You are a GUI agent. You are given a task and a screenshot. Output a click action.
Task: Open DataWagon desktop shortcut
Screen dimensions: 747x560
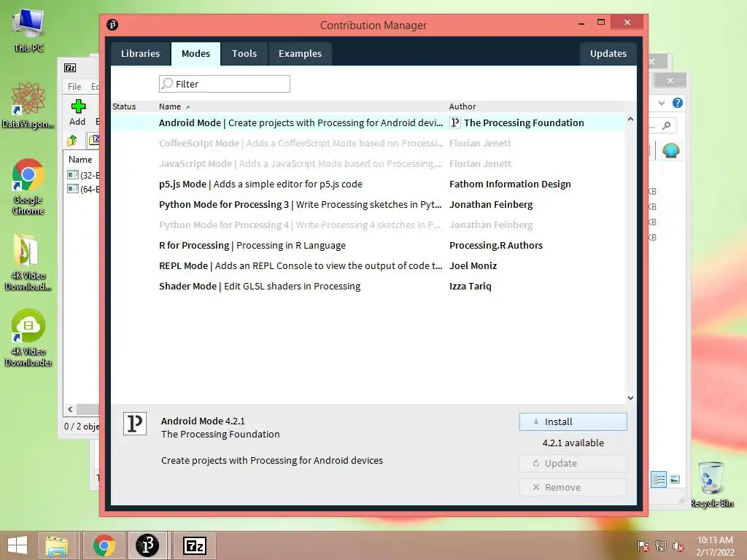pyautogui.click(x=28, y=106)
